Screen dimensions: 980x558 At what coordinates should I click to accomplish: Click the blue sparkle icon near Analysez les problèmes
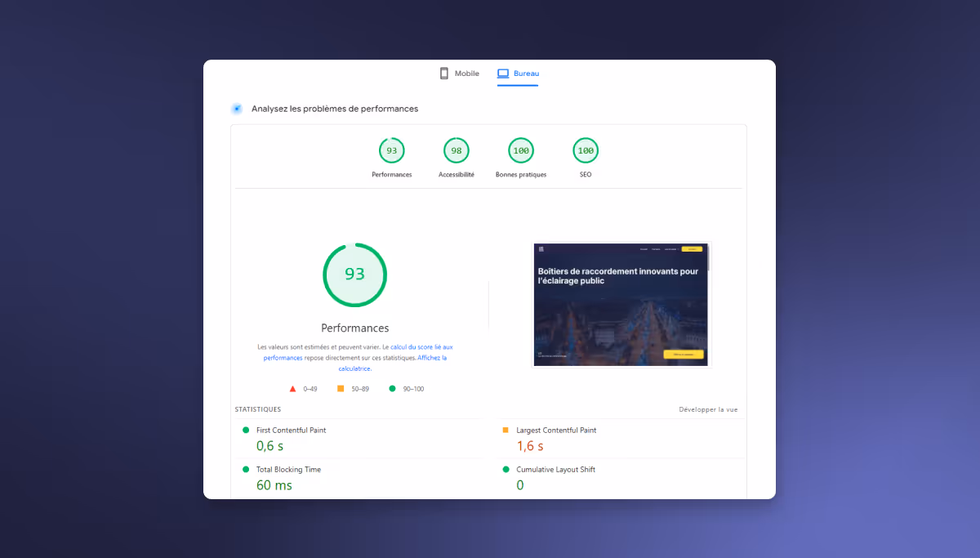pyautogui.click(x=236, y=108)
